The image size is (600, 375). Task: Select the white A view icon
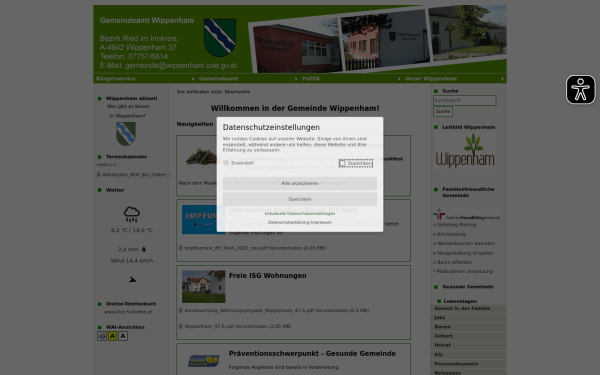click(x=122, y=336)
